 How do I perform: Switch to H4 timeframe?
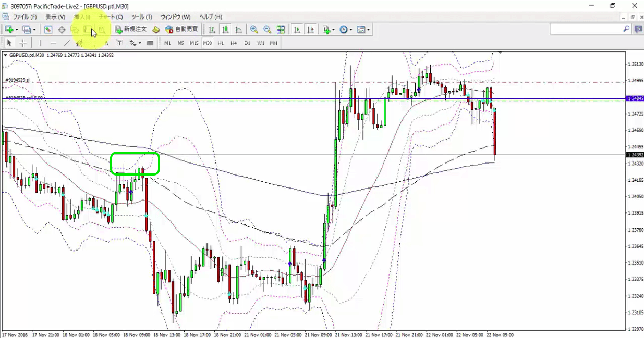click(234, 43)
